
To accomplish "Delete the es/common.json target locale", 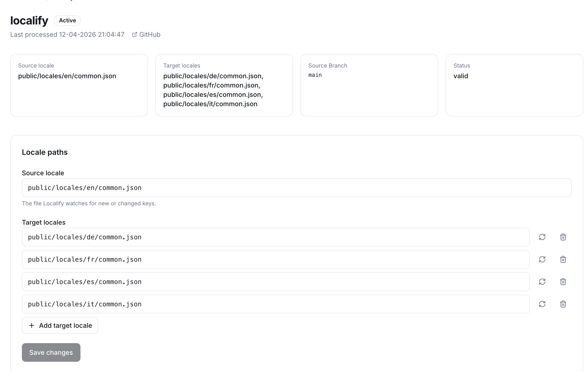I will (563, 282).
